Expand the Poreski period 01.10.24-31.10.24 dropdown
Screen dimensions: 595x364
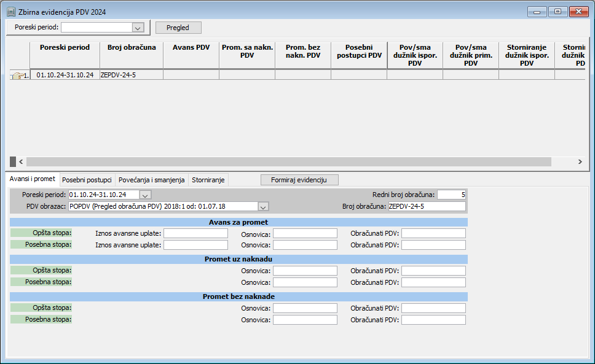click(x=145, y=195)
